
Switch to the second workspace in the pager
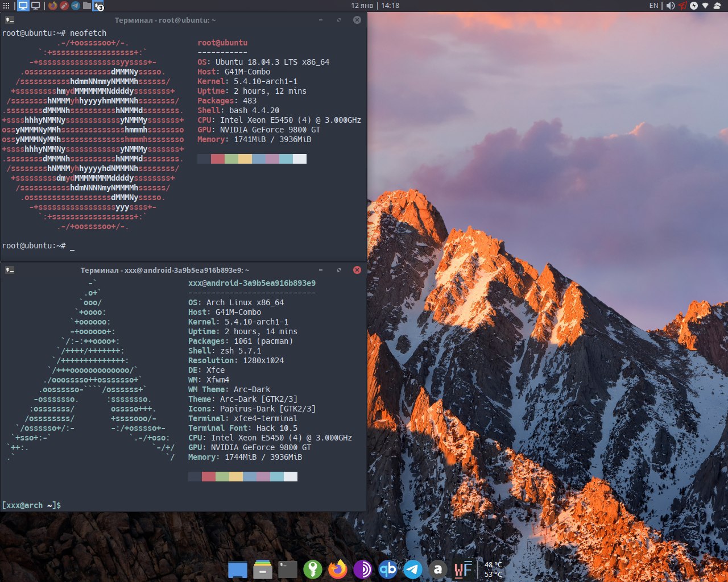click(x=35, y=6)
